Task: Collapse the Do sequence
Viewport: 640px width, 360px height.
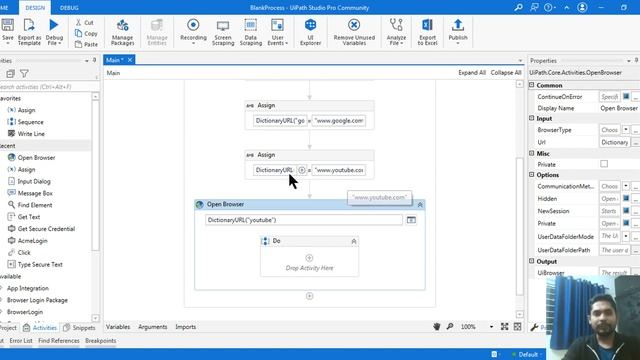Action: click(354, 242)
